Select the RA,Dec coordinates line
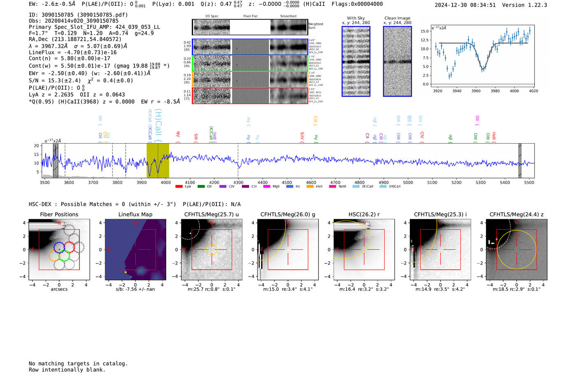 75,39
